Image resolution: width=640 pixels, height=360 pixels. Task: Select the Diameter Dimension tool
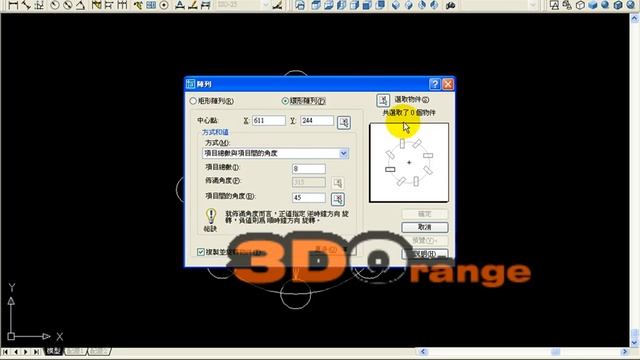click(67, 5)
